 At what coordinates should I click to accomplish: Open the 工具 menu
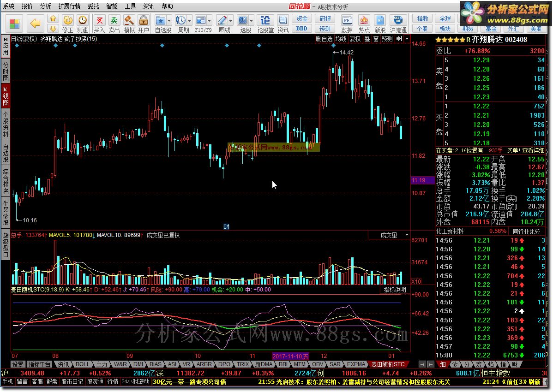(130, 6)
